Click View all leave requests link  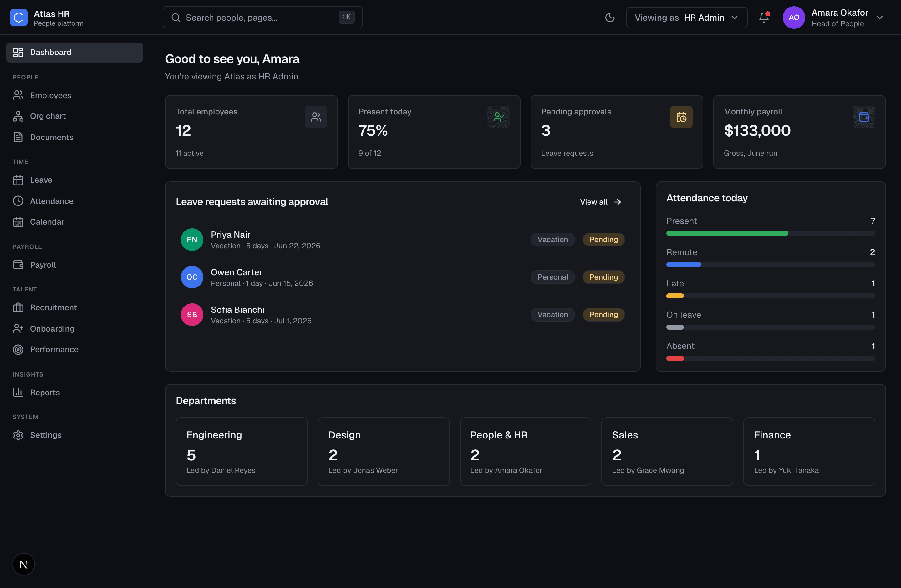(x=601, y=202)
